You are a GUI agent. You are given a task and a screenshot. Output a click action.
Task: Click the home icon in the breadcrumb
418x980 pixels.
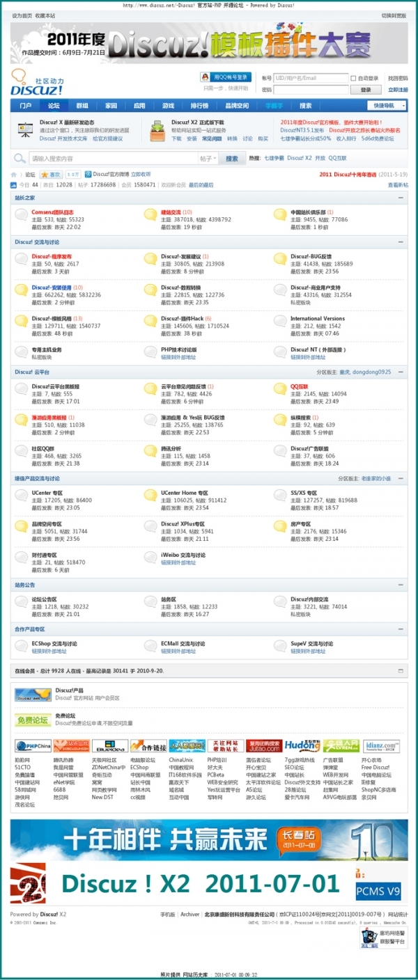(14, 175)
